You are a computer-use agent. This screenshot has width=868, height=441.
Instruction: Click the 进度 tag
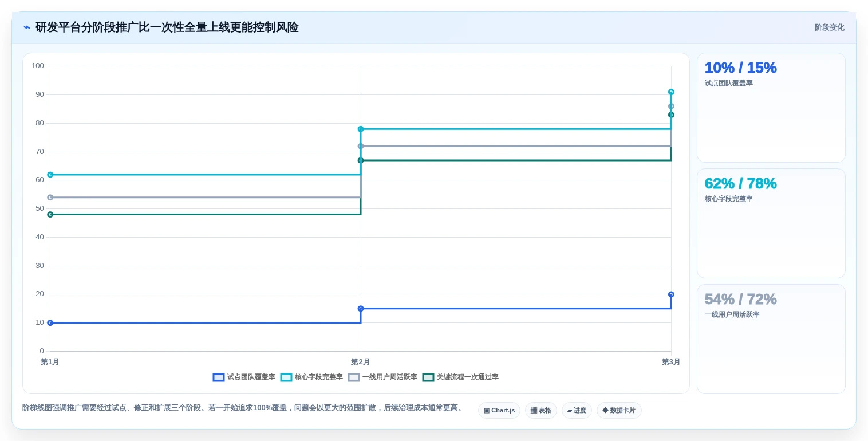(577, 411)
